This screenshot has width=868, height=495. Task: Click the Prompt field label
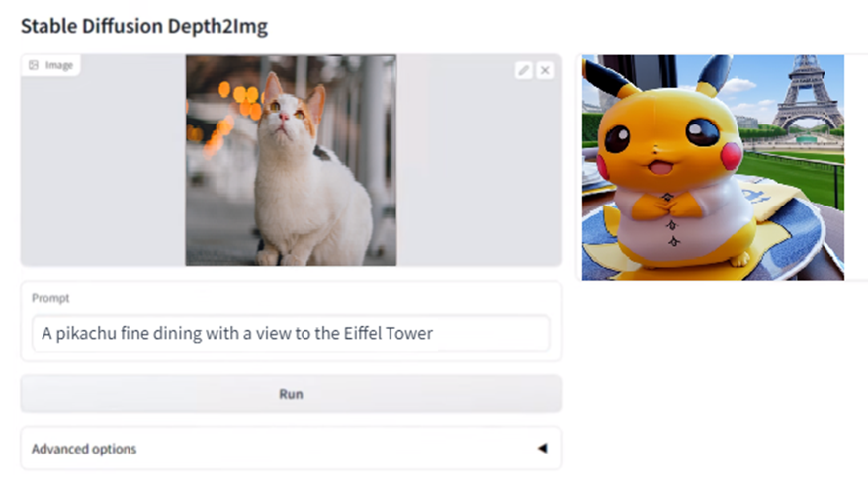click(50, 298)
